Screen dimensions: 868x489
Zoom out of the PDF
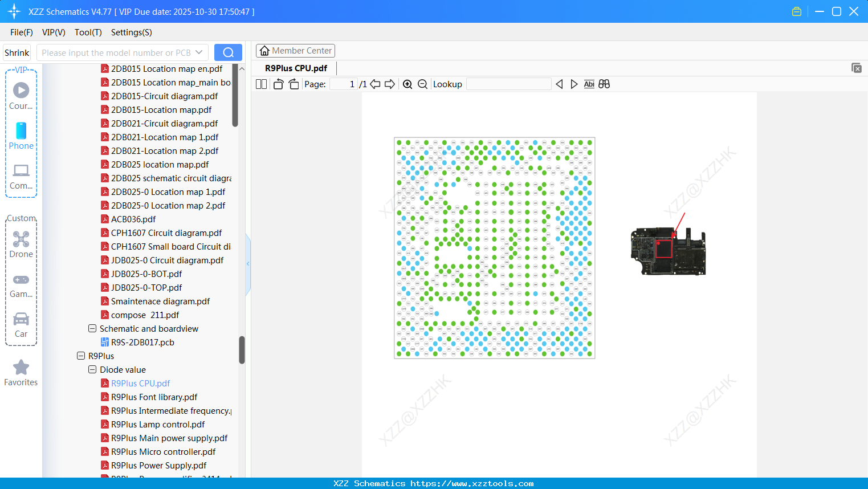(422, 84)
